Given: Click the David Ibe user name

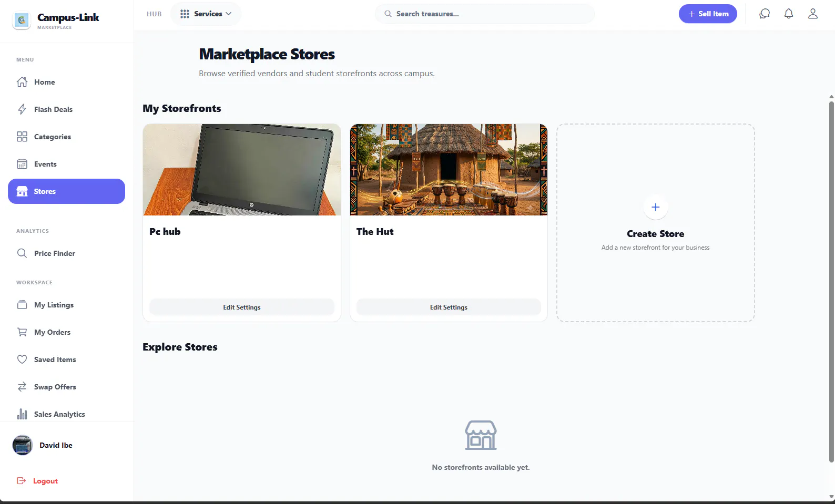Looking at the screenshot, I should click(56, 445).
